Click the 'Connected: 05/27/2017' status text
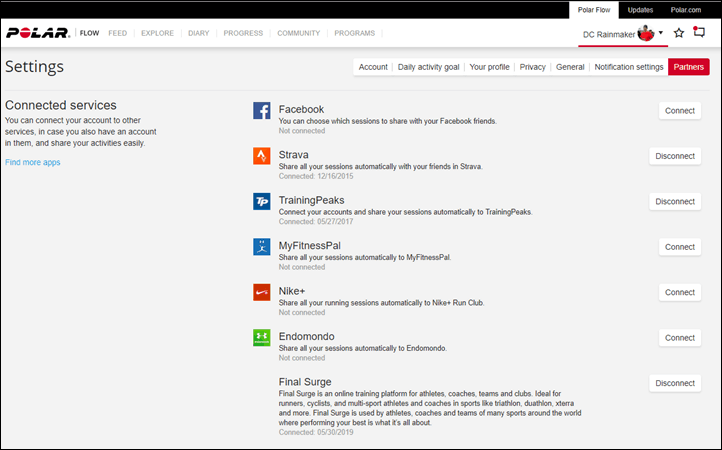This screenshot has height=450, width=722. (x=316, y=222)
